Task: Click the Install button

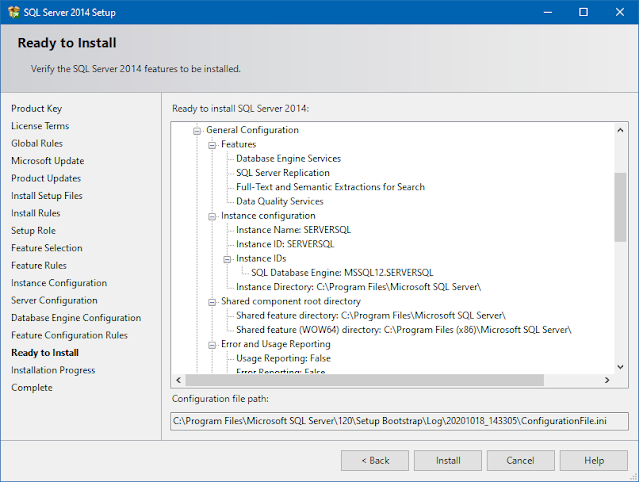Action: click(448, 460)
